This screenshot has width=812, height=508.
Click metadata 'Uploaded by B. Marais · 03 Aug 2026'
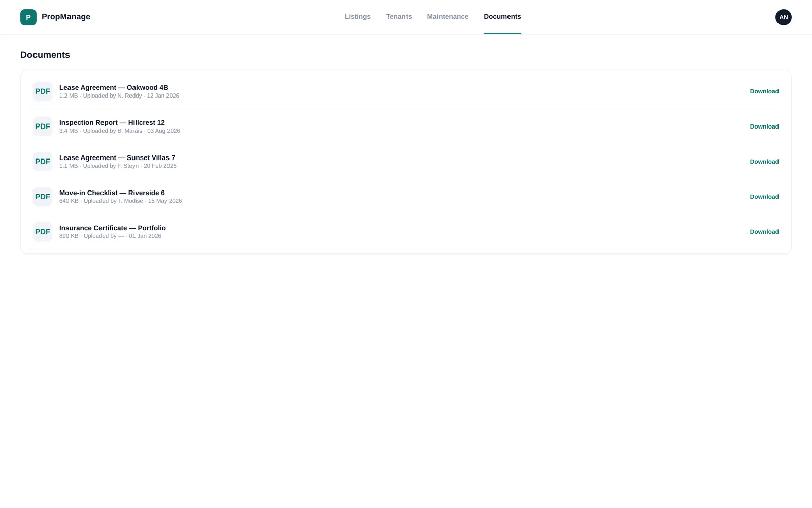(x=131, y=131)
